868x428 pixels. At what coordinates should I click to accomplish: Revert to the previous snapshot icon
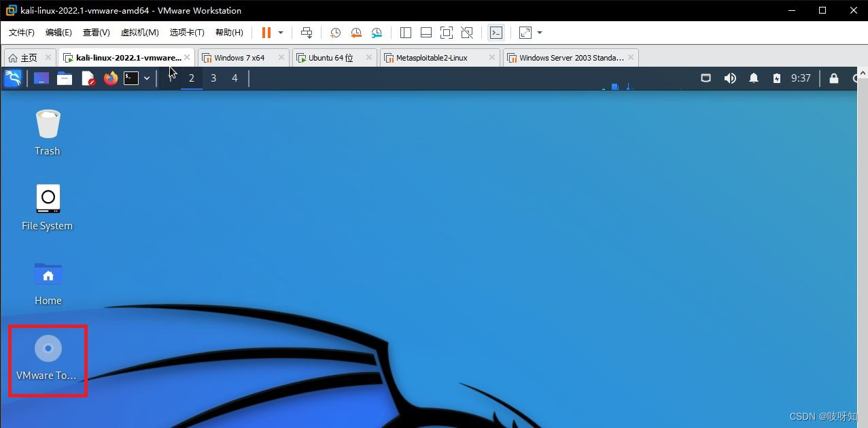pos(356,33)
